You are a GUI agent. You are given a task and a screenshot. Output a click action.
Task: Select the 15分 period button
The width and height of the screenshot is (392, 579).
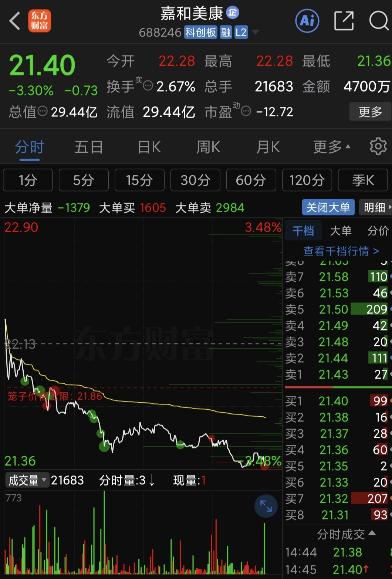coord(139,180)
